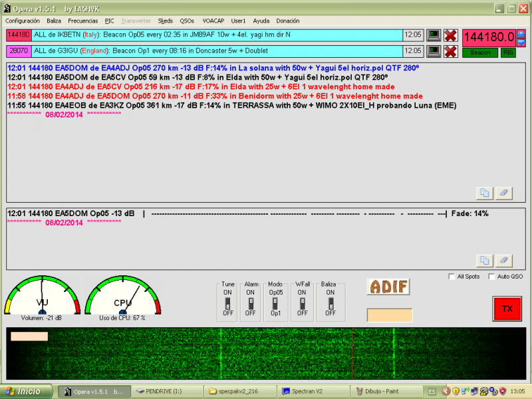Switch to PENDRIVE (I:) taskbar window
The height and width of the screenshot is (399, 532).
pyautogui.click(x=166, y=392)
